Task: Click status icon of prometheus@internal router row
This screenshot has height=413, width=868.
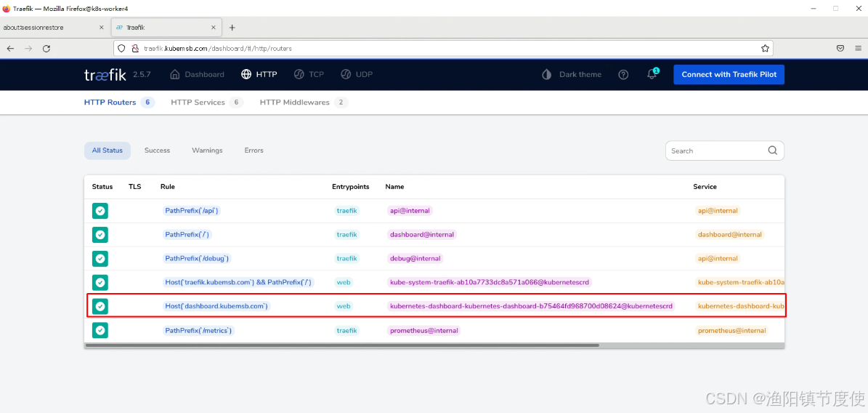Action: pos(100,330)
